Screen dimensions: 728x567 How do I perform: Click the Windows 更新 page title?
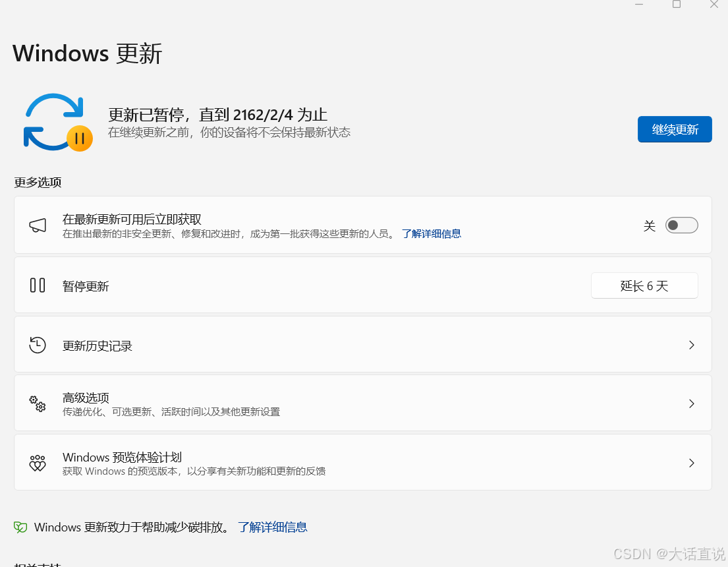[87, 53]
